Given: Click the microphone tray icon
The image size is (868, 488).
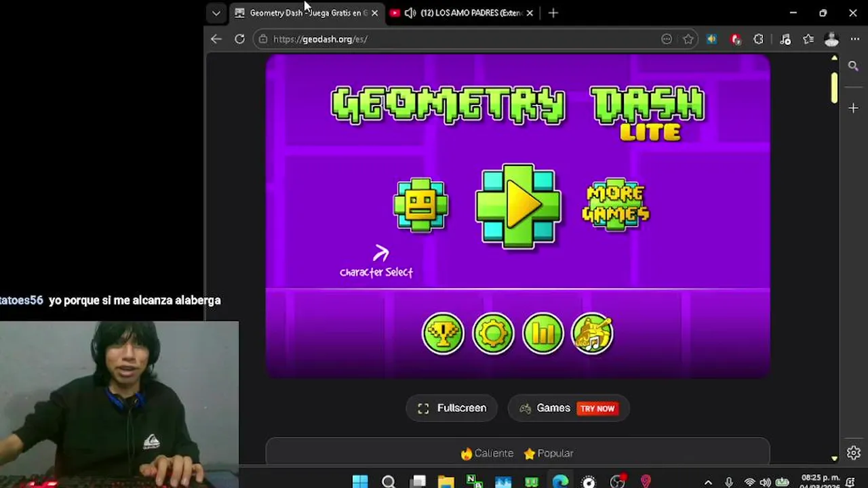Looking at the screenshot, I should point(728,483).
